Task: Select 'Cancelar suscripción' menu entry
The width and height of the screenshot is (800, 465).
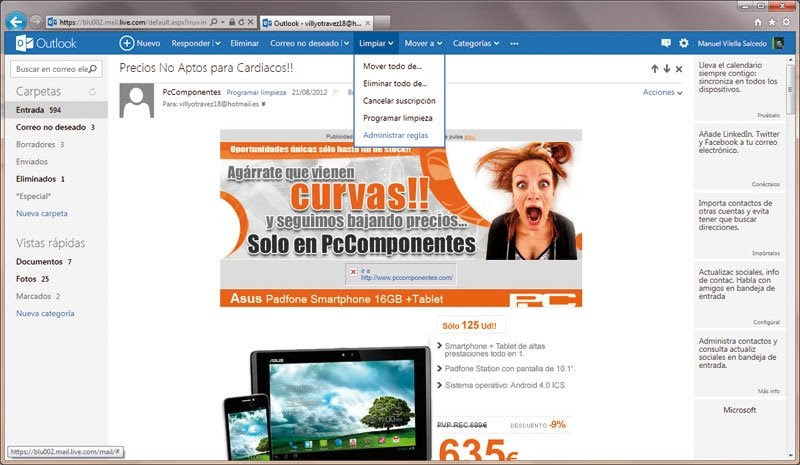Action: coord(399,101)
